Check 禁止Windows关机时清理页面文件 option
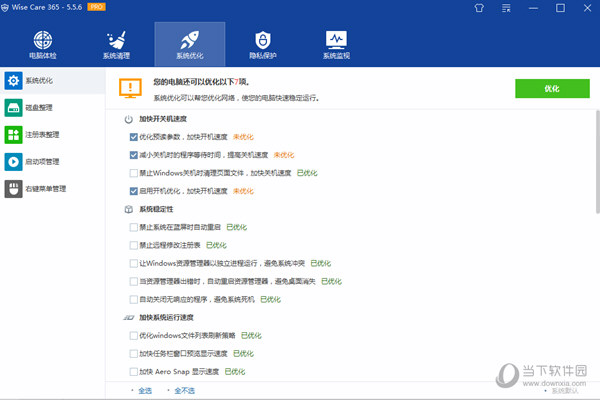This screenshot has height=400, width=600. tap(134, 173)
